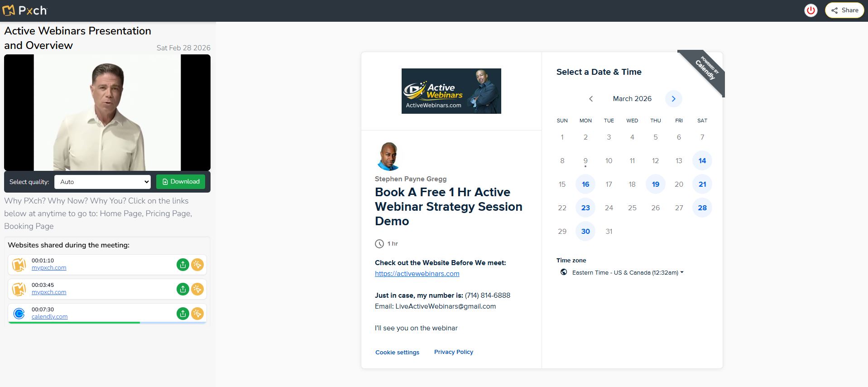Image resolution: width=868 pixels, height=387 pixels.
Task: Click the red power button
Action: coord(811,10)
